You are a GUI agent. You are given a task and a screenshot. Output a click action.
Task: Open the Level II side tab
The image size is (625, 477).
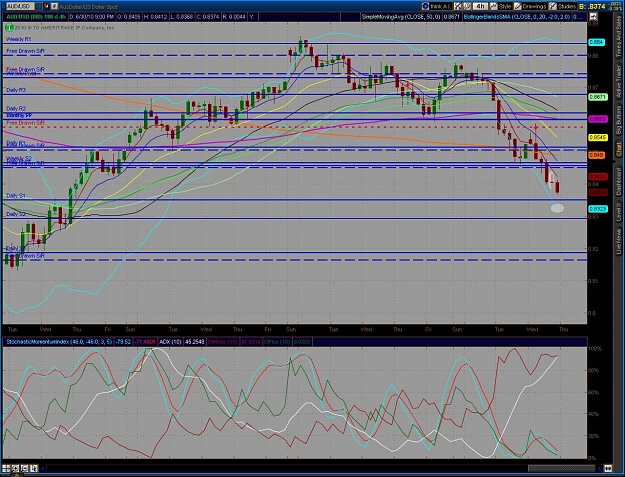click(x=619, y=212)
